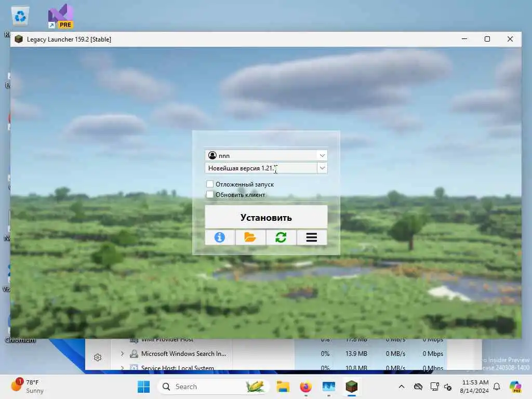
Task: Open the Windows Start menu
Action: 143,387
